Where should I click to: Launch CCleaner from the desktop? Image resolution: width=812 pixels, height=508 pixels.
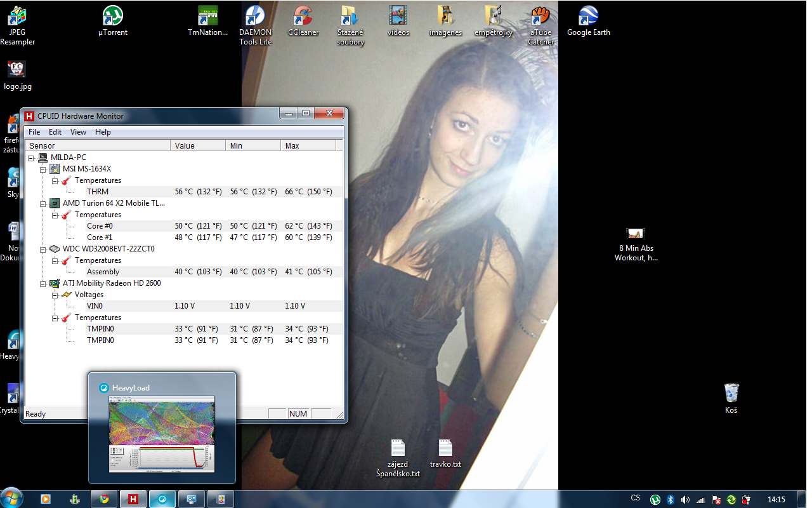pos(303,16)
